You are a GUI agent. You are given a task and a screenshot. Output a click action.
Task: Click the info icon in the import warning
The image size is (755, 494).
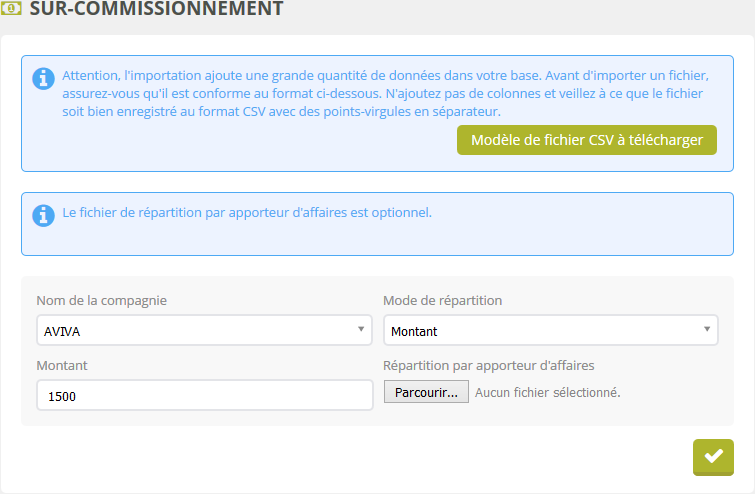pos(43,79)
